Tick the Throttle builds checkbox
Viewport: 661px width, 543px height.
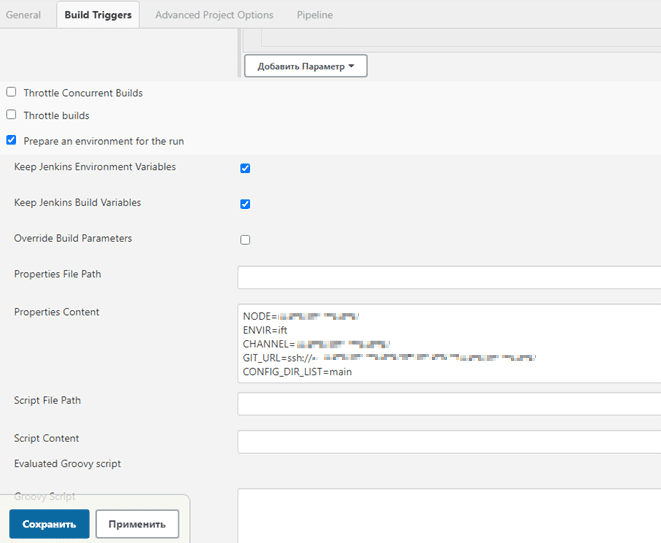tap(11, 115)
